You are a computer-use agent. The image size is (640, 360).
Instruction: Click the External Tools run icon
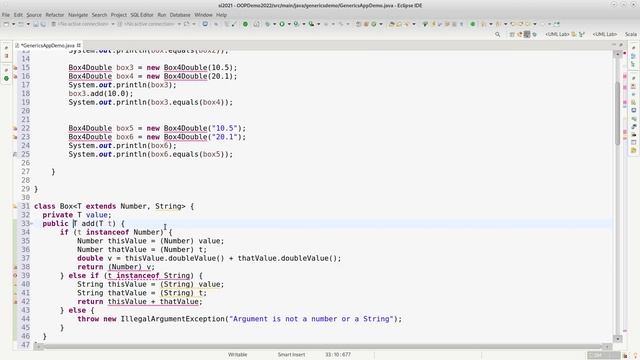point(311,24)
